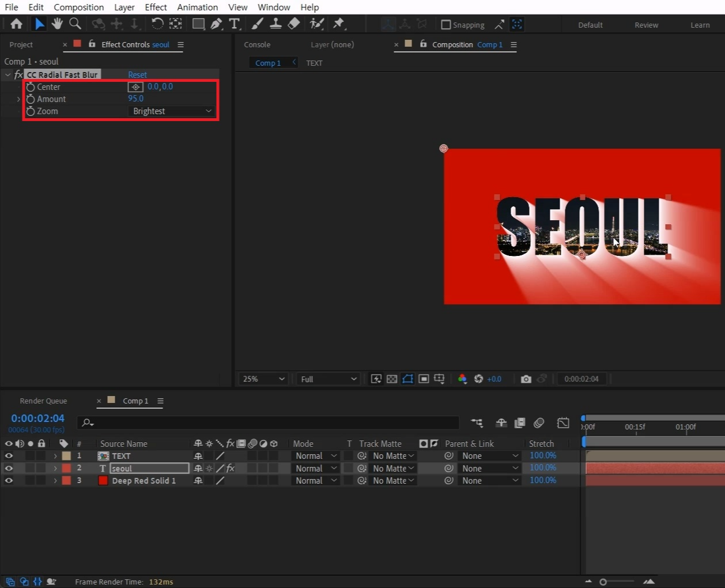Switch to the Review workspace
The width and height of the screenshot is (725, 588).
647,25
